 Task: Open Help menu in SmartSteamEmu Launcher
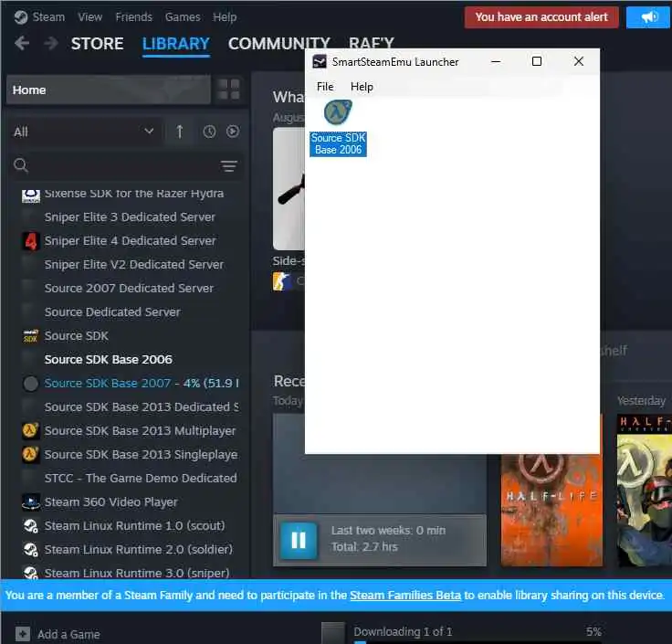click(362, 87)
